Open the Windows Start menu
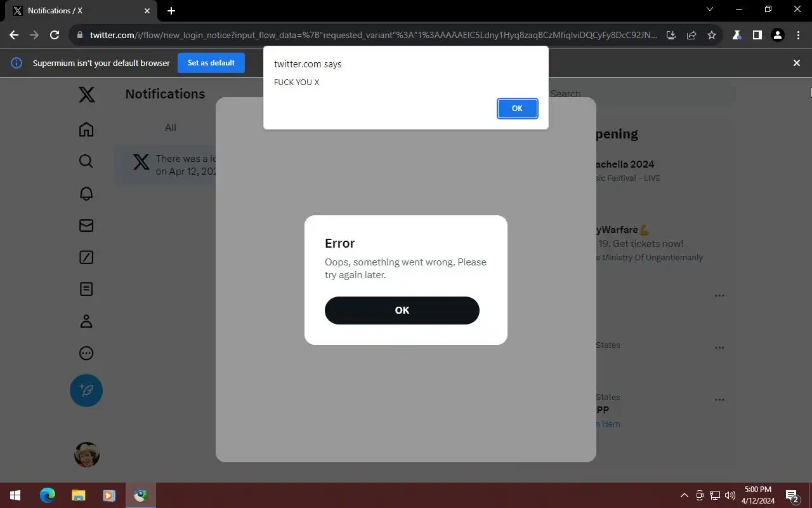The height and width of the screenshot is (508, 812). pyautogui.click(x=15, y=495)
